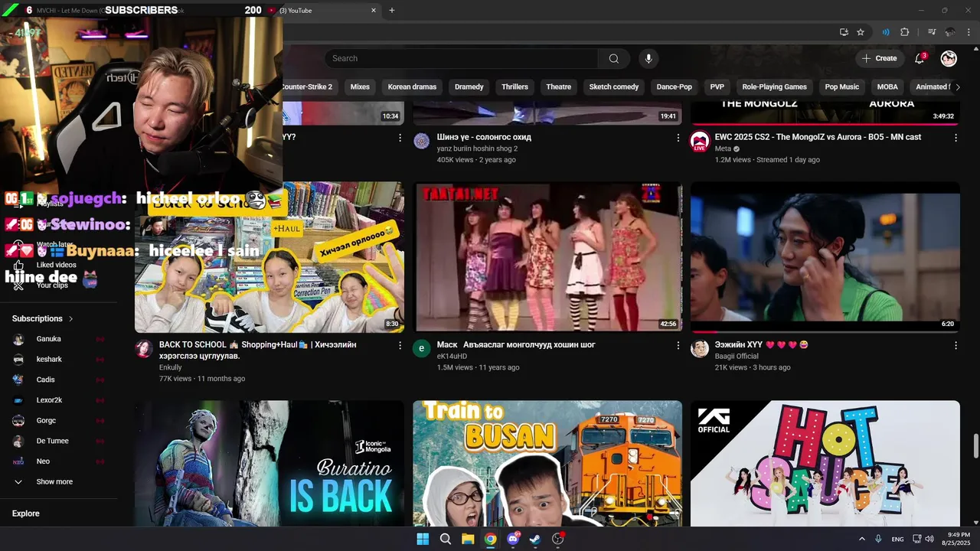Select the Pop Music chip
This screenshot has width=980, height=551.
(841, 86)
